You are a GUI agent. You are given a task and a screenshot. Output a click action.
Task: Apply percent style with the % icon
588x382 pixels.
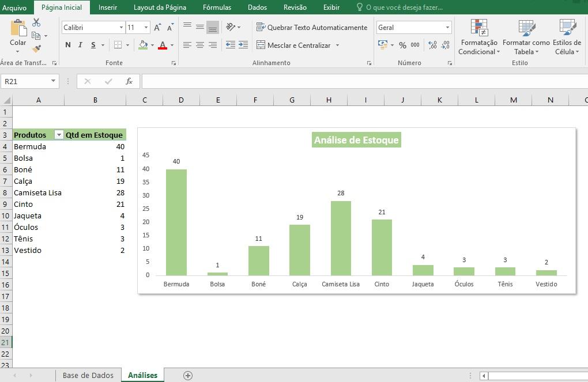[402, 45]
